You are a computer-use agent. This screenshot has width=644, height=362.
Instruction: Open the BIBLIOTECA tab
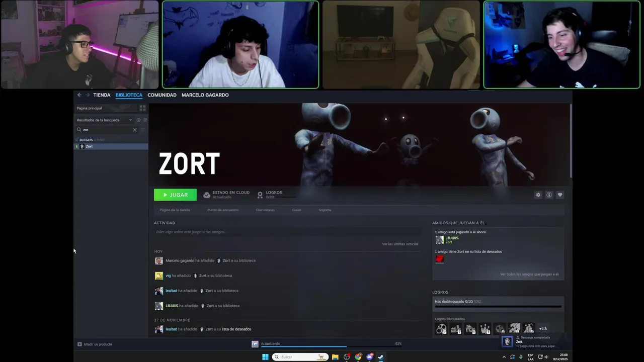point(129,95)
